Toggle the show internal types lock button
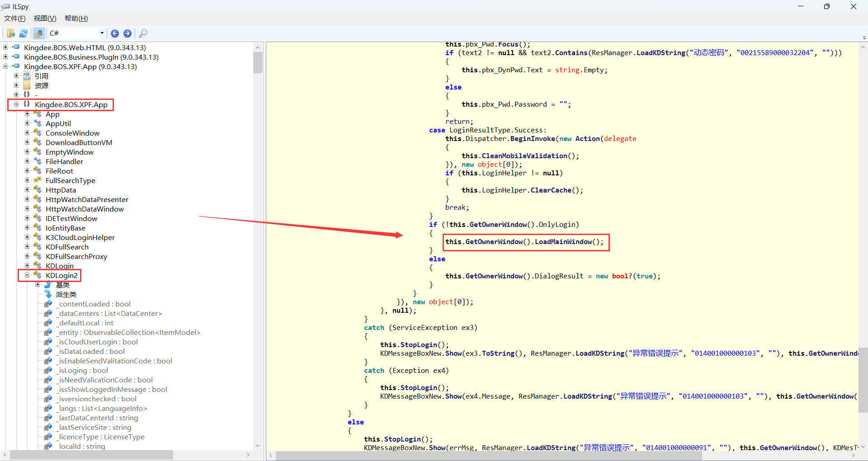Viewport: 868px width, 461px height. pyautogui.click(x=39, y=33)
